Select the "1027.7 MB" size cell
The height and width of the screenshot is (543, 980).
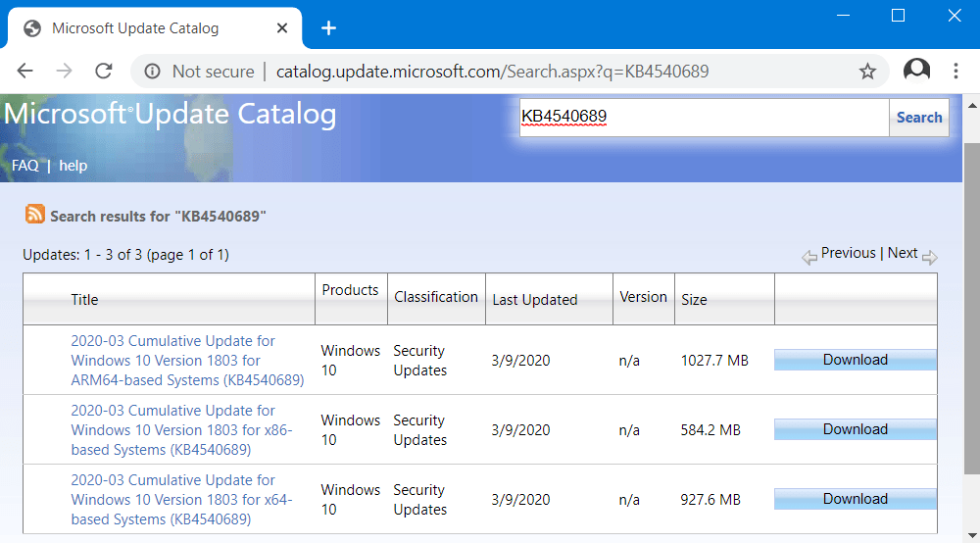(714, 361)
